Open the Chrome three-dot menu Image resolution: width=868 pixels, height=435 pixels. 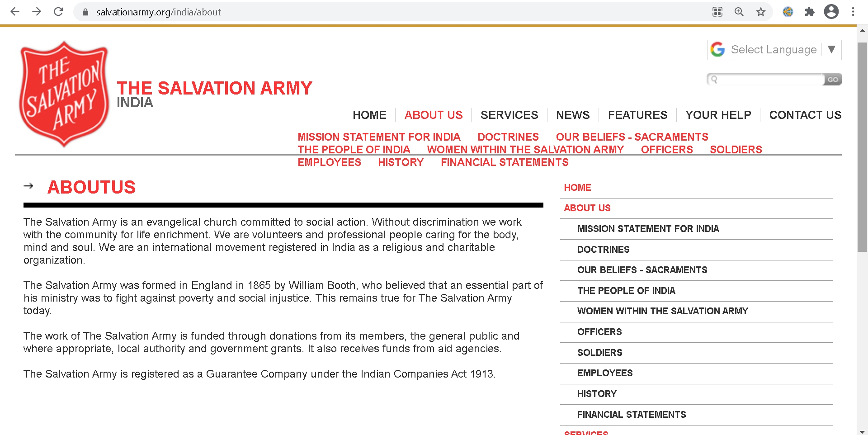(x=853, y=12)
